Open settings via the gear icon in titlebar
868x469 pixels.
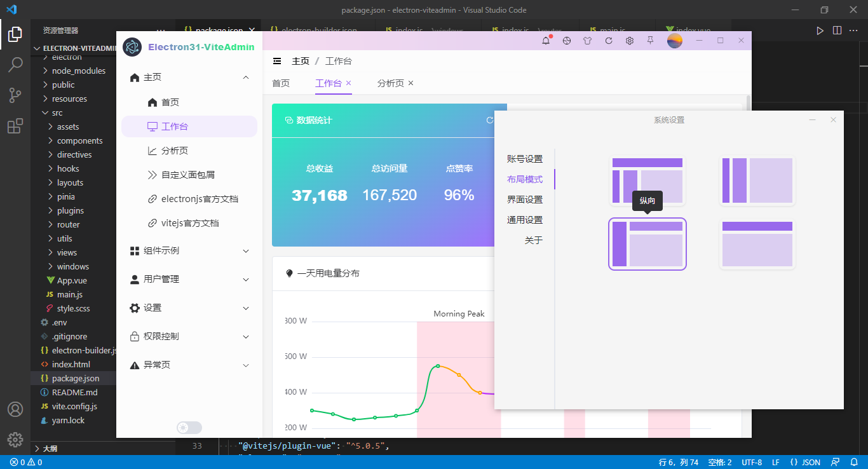point(629,40)
